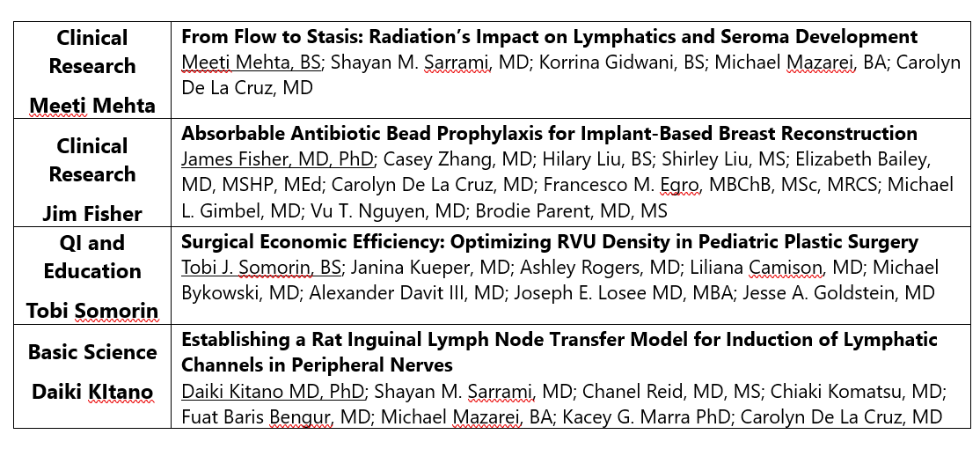This screenshot has width=980, height=449.
Task: Select underlined author Meeti Mehta, BS
Action: click(x=252, y=63)
